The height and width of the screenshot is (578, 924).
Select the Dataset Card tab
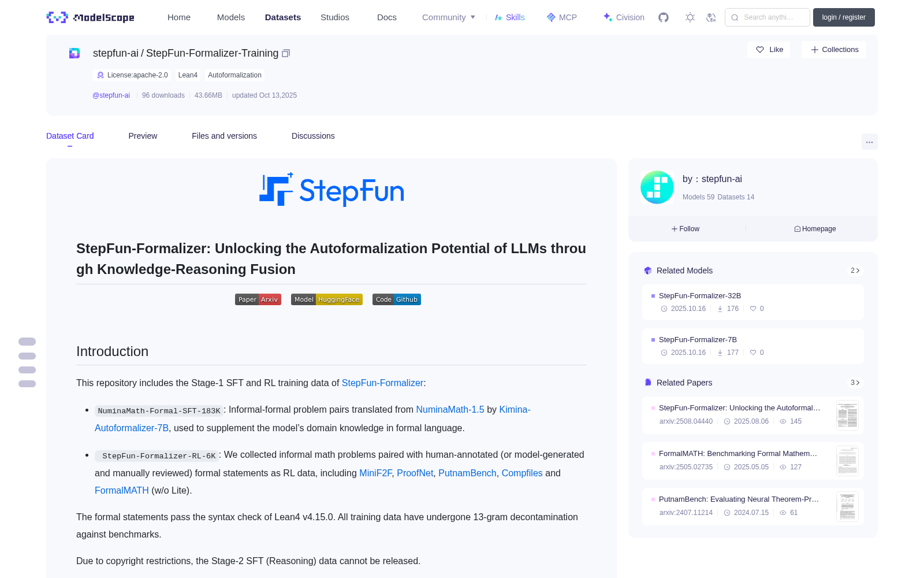(x=70, y=136)
